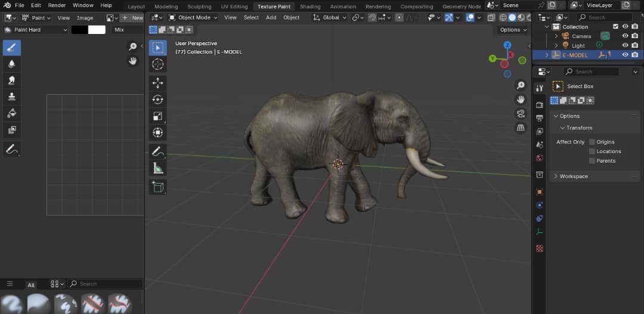Image resolution: width=644 pixels, height=314 pixels.
Task: Open the Object Mode dropdown
Action: [x=193, y=18]
